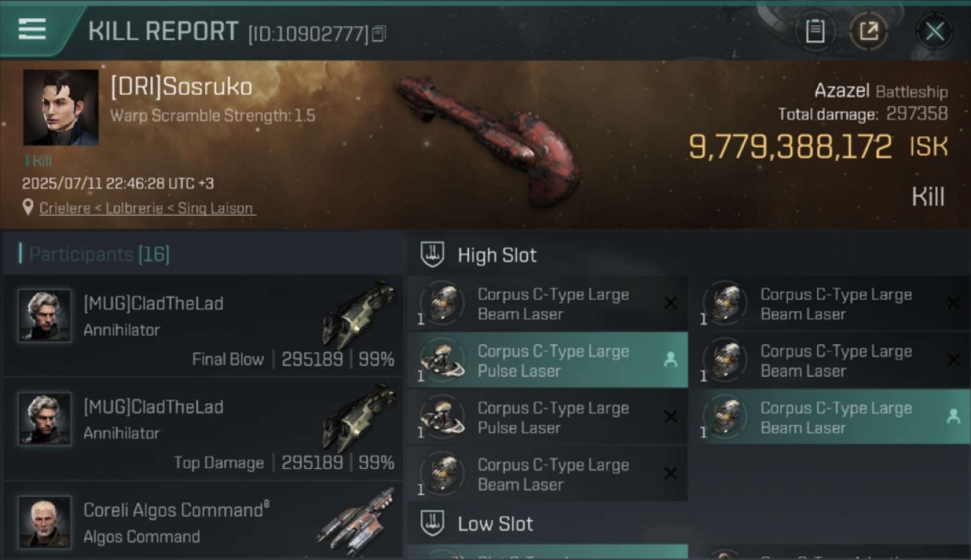
Task: Click the location pin icon
Action: point(28,208)
